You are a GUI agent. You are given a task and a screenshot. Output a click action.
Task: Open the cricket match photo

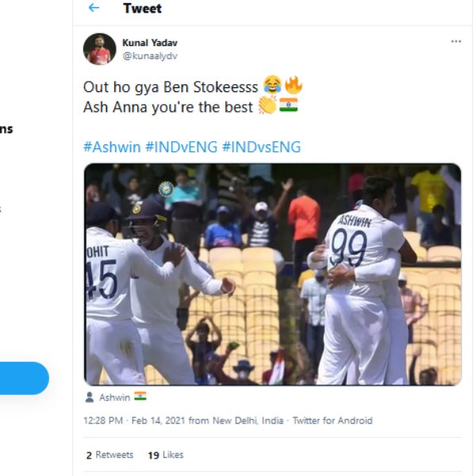(x=272, y=274)
